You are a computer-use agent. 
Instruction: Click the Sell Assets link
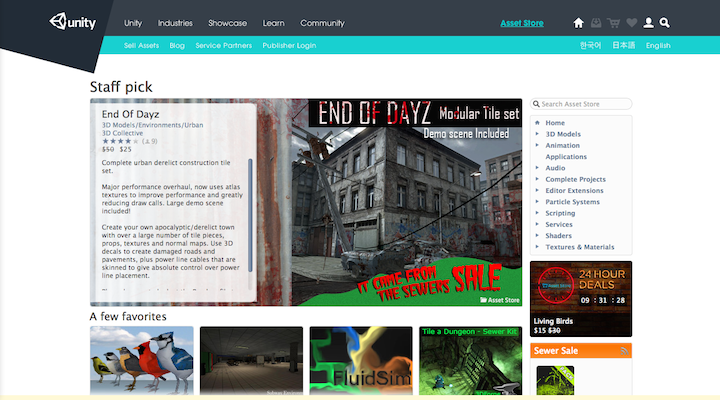(x=141, y=45)
